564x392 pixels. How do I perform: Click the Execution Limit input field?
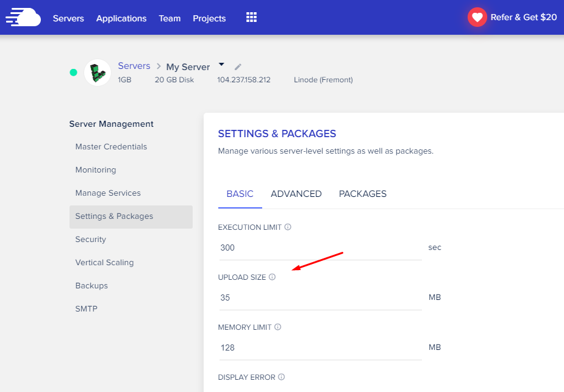pos(320,248)
